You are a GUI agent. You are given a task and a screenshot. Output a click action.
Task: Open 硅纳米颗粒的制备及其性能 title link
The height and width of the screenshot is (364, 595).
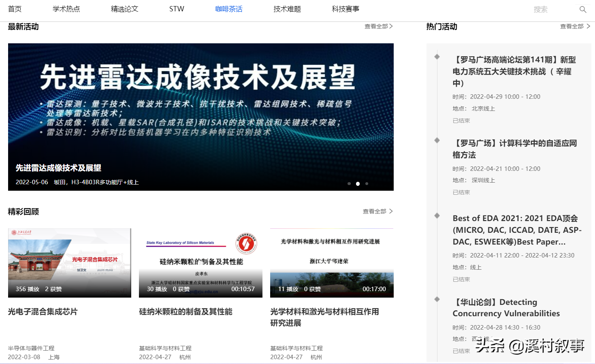point(186,312)
